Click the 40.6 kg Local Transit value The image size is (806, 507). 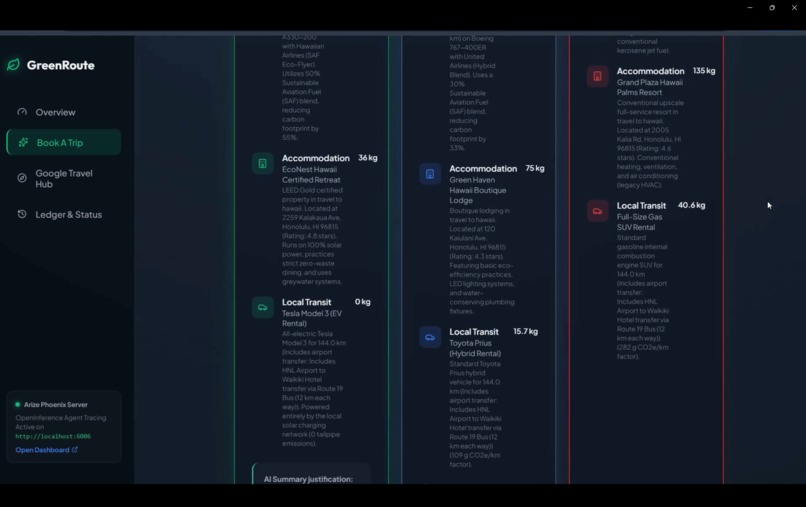[x=691, y=205]
